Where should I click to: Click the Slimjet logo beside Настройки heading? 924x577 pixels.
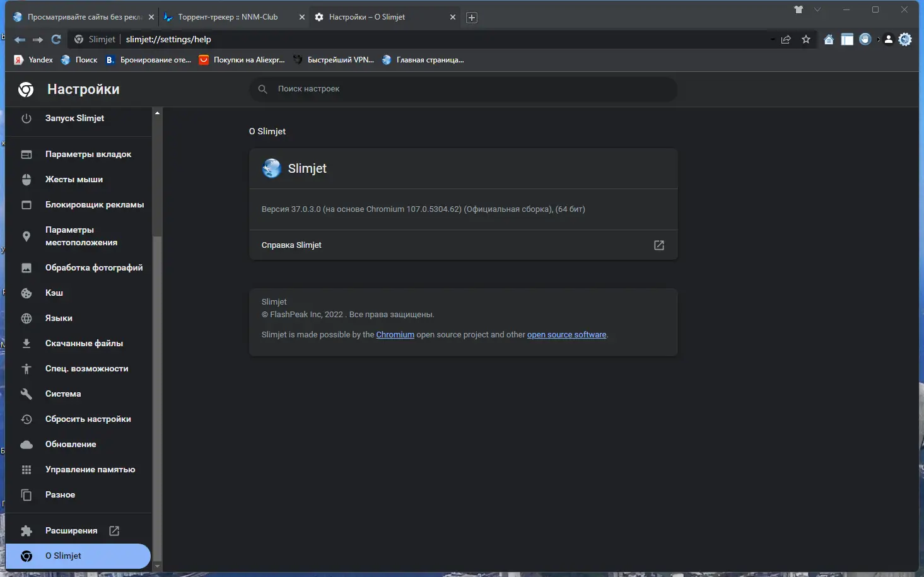[26, 90]
